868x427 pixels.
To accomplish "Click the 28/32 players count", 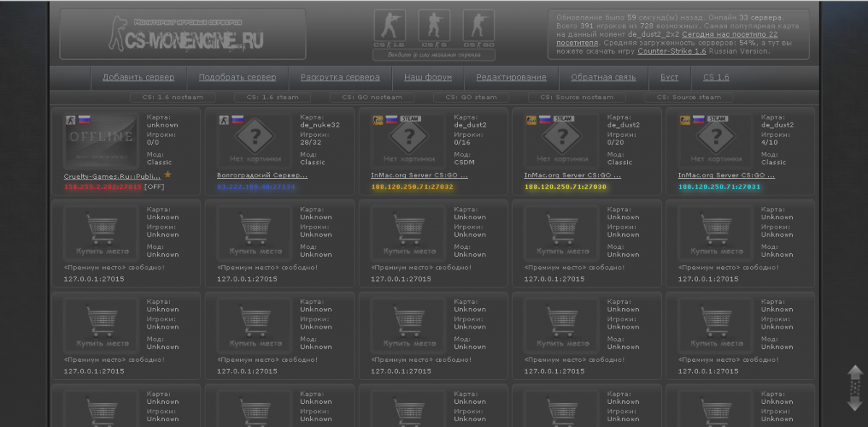I will (x=310, y=143).
